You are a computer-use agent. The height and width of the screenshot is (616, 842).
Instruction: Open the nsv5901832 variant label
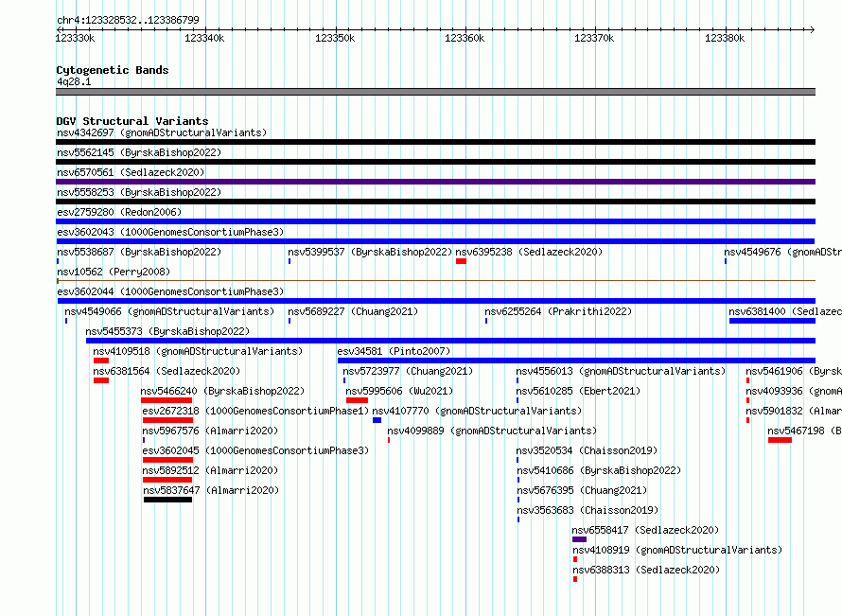794,411
